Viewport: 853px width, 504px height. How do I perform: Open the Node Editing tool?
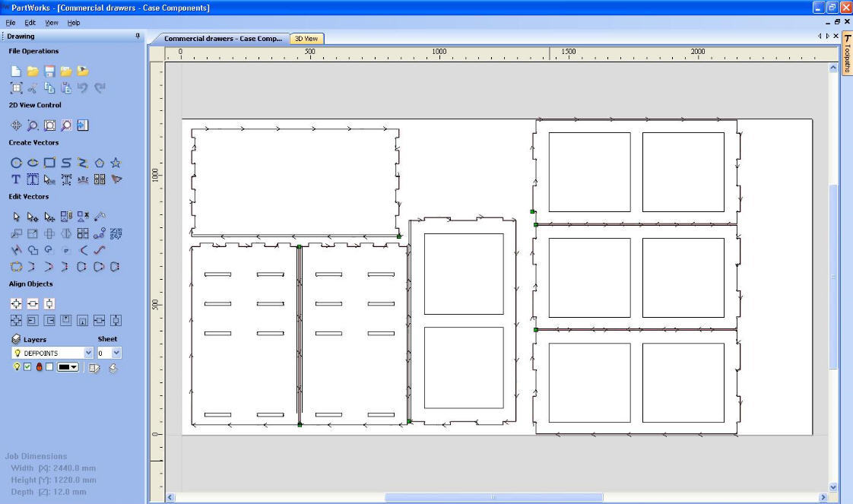coord(32,216)
